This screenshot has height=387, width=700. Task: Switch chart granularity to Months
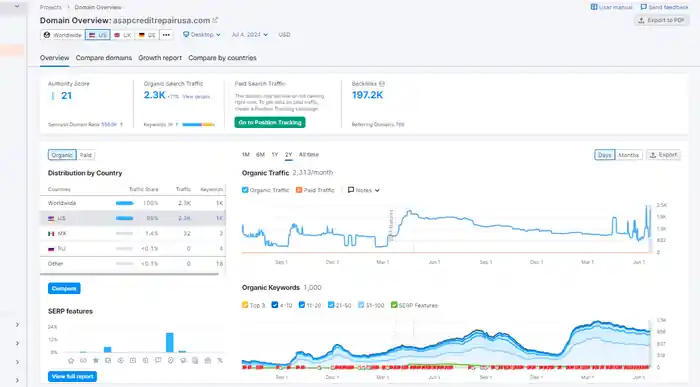tap(629, 155)
